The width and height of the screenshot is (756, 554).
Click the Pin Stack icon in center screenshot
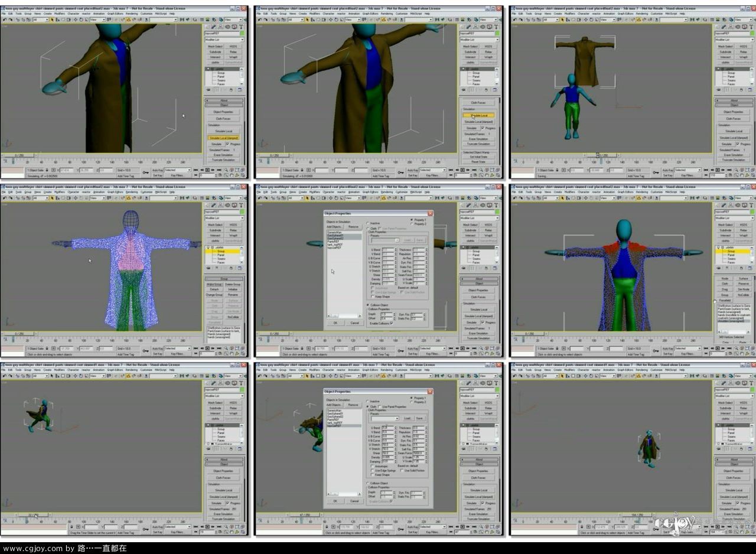pos(463,268)
